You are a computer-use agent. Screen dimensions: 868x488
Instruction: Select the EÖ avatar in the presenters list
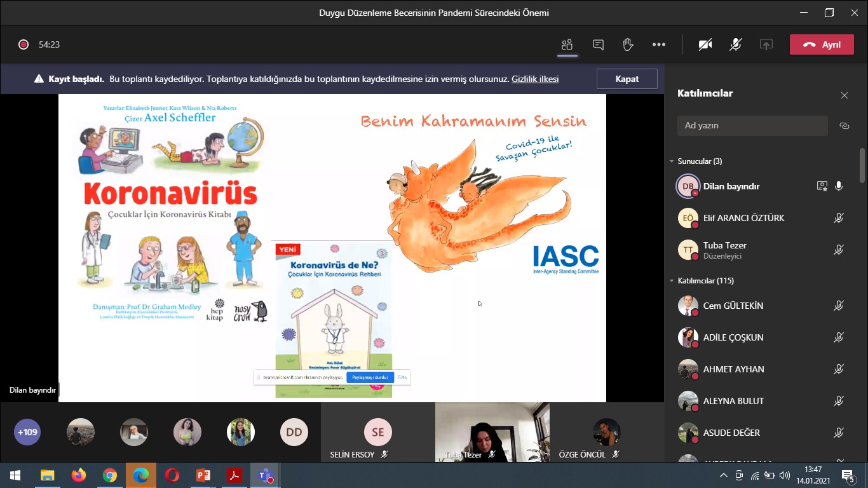(688, 218)
